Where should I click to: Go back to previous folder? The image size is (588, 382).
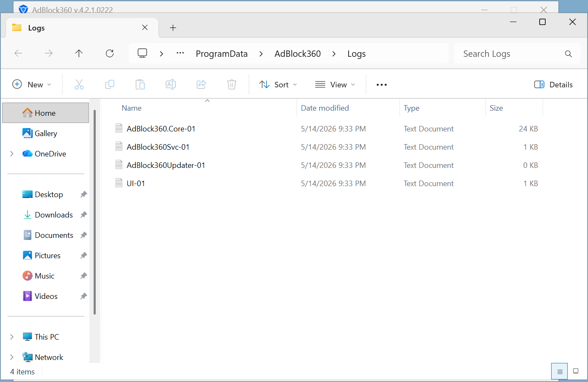coord(18,53)
